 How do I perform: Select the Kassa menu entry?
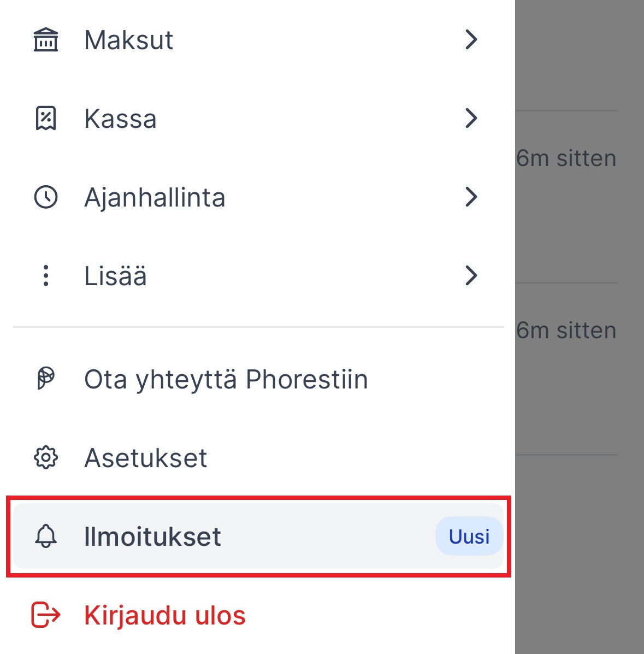120,119
